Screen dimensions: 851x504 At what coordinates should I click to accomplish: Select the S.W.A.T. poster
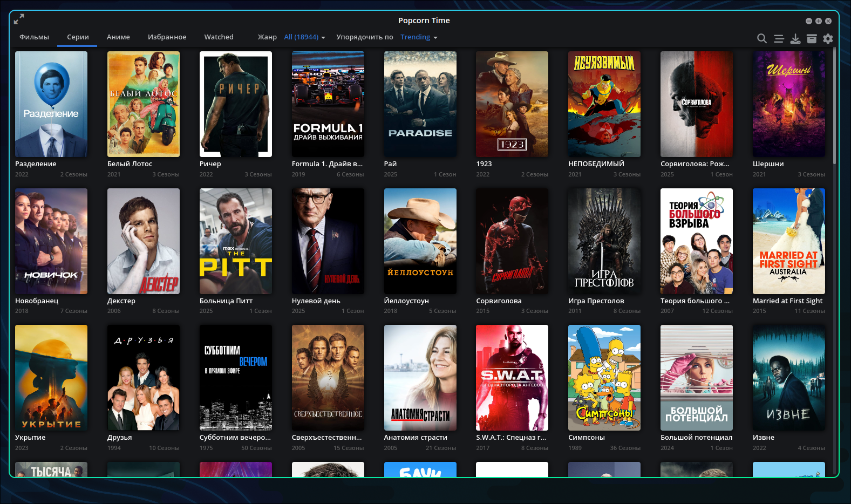512,378
